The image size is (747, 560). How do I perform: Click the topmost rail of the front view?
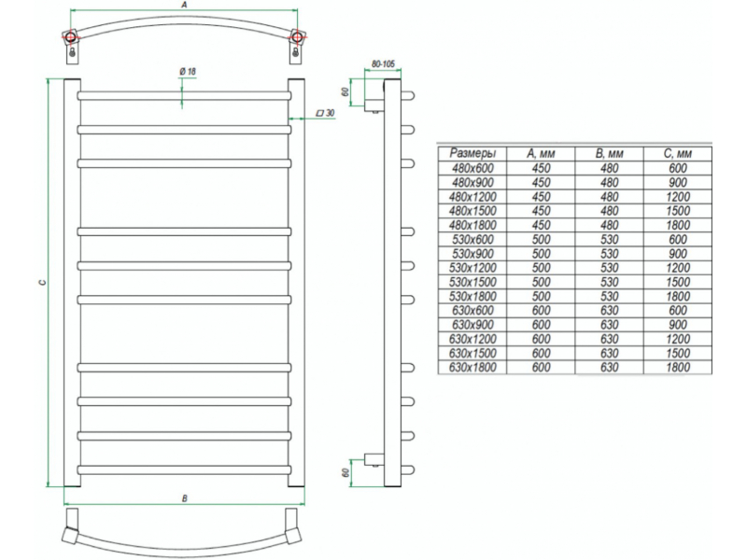[184, 96]
